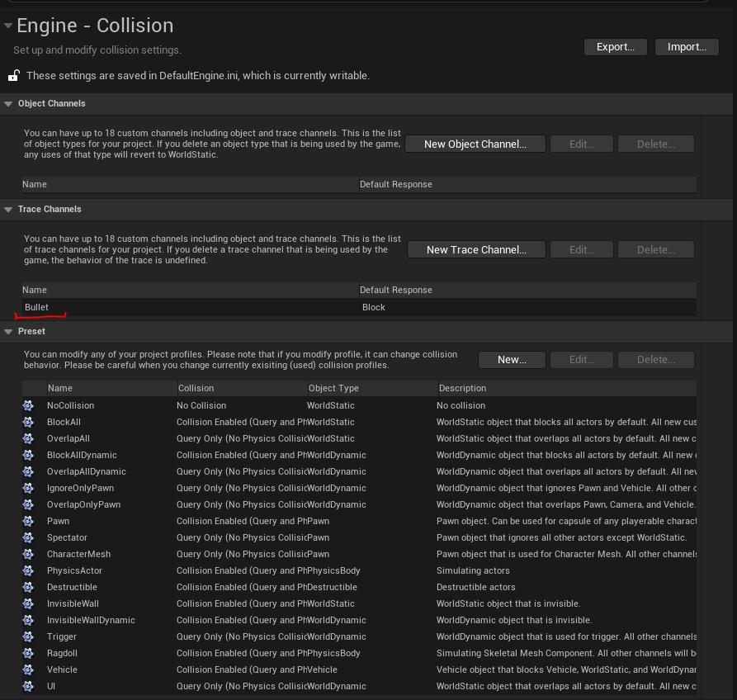Image resolution: width=737 pixels, height=700 pixels.
Task: Click the gear icon beside UI preset
Action: pyautogui.click(x=26, y=686)
